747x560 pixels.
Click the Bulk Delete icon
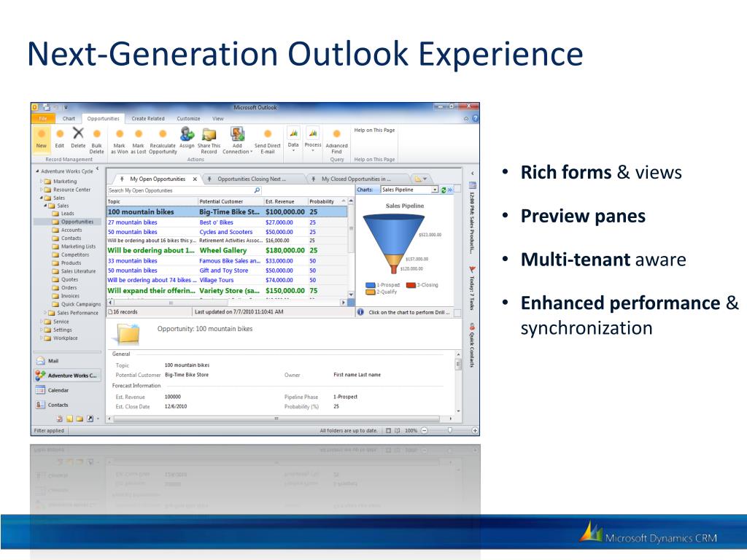tap(97, 134)
